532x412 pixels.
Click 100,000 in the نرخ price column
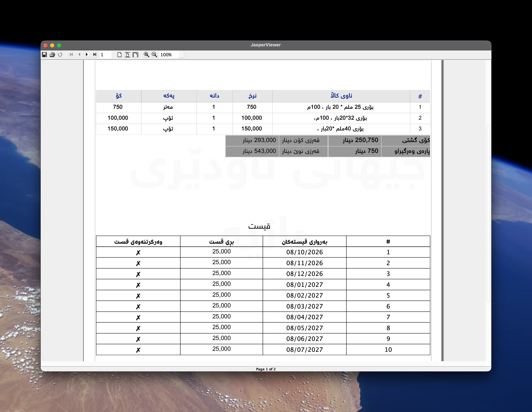point(252,118)
